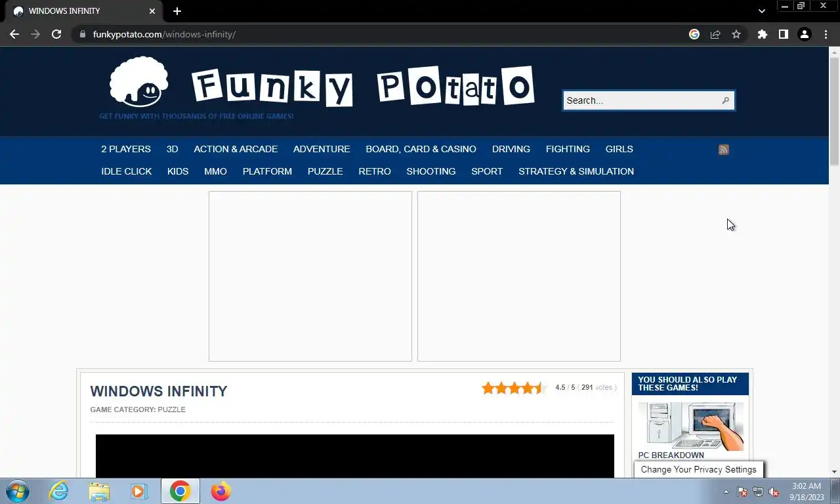
Task: Share this page icon
Action: pos(715,34)
